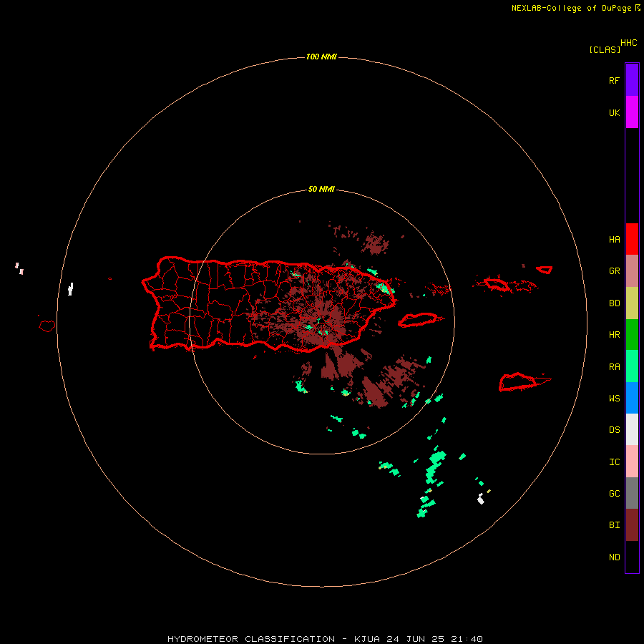Click the 'HA' legend label
This screenshot has width=644, height=644.
pyautogui.click(x=614, y=240)
